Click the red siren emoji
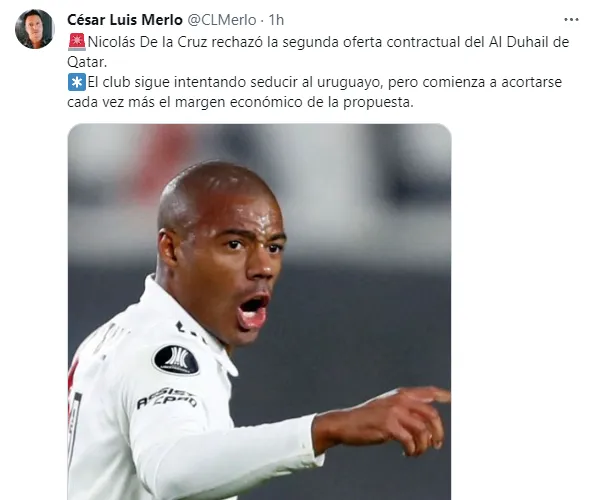Viewport: 590px width, 500px height. click(77, 42)
